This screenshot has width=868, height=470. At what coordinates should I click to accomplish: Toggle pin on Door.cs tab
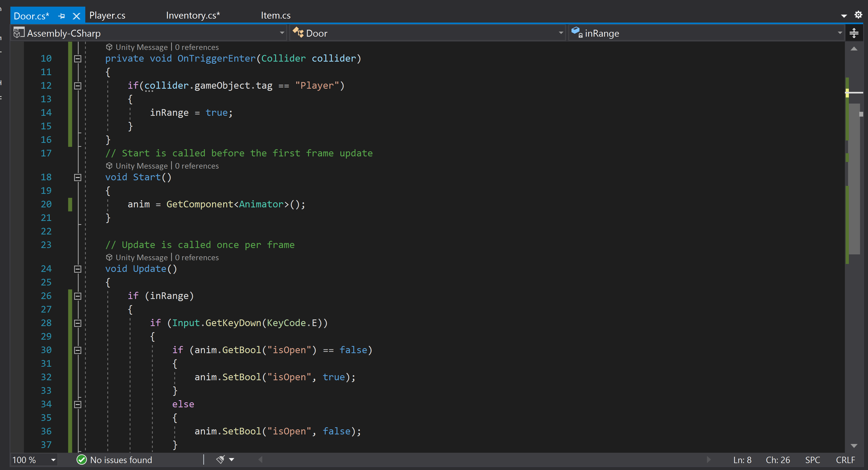pos(62,16)
